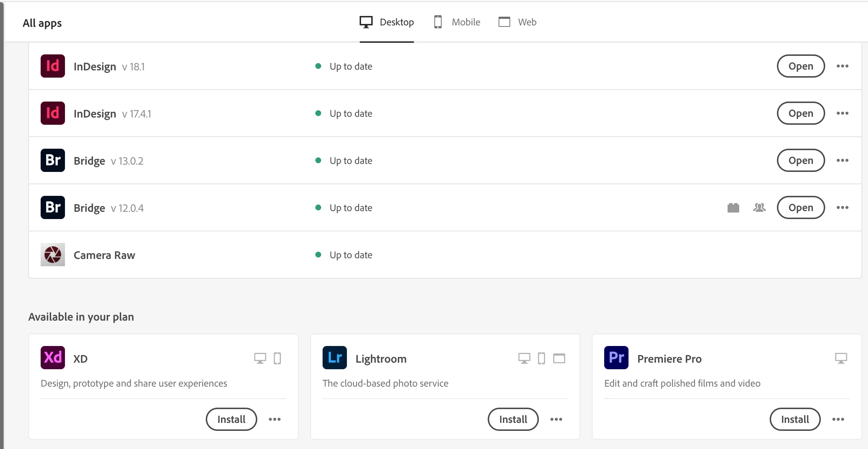Select the Desktop tab

tap(387, 22)
